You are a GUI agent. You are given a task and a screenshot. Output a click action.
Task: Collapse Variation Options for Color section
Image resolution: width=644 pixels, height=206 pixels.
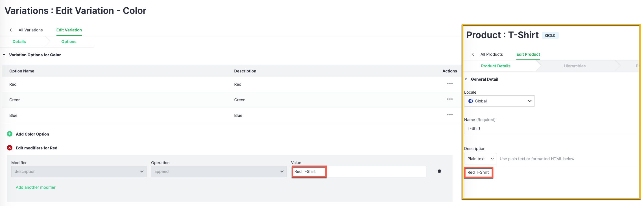point(4,55)
